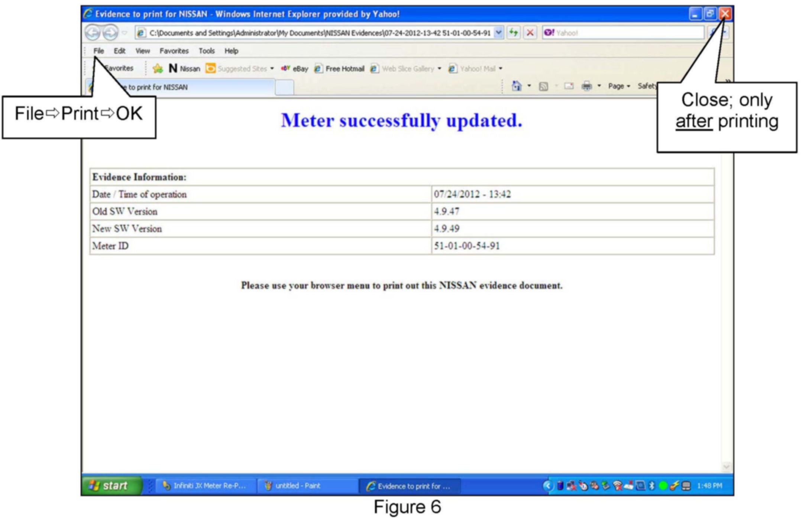Click the green Refresh arrows icon
812x521 pixels.
514,33
